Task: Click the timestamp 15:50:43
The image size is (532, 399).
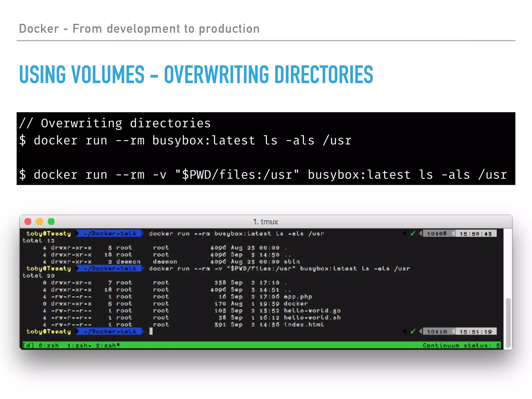Action: click(x=476, y=234)
